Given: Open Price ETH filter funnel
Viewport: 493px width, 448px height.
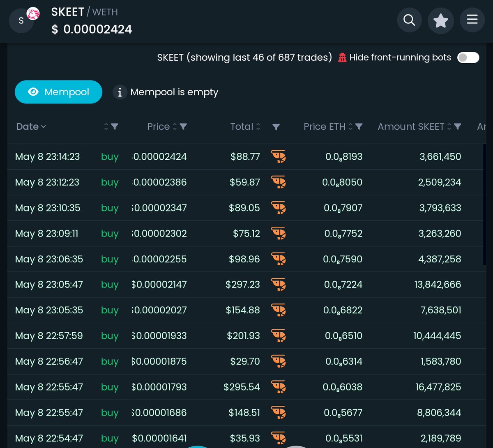Looking at the screenshot, I should tap(359, 127).
